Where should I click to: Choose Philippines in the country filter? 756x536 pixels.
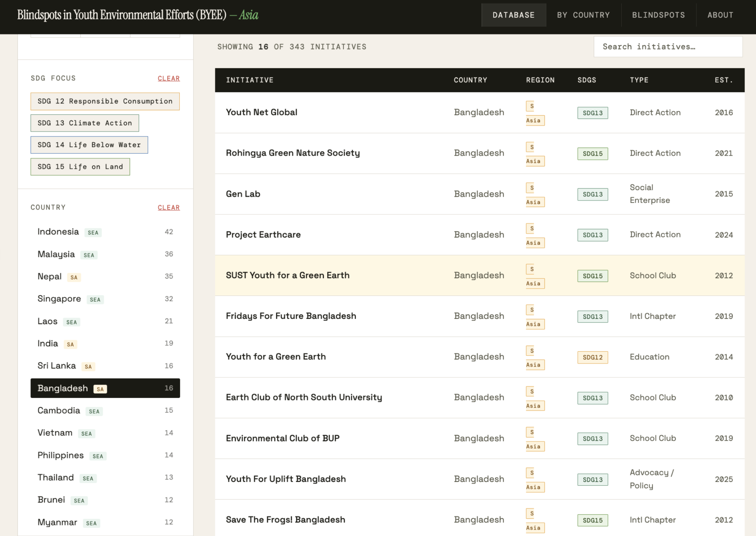pyautogui.click(x=105, y=455)
